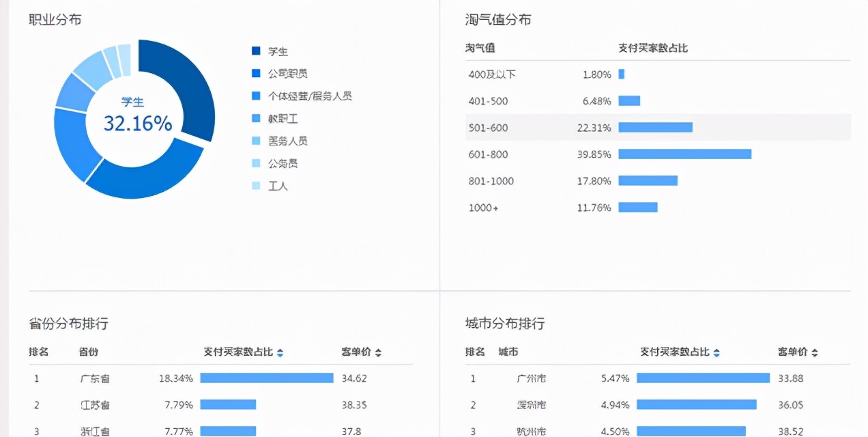Click the 省份 column header

click(89, 352)
